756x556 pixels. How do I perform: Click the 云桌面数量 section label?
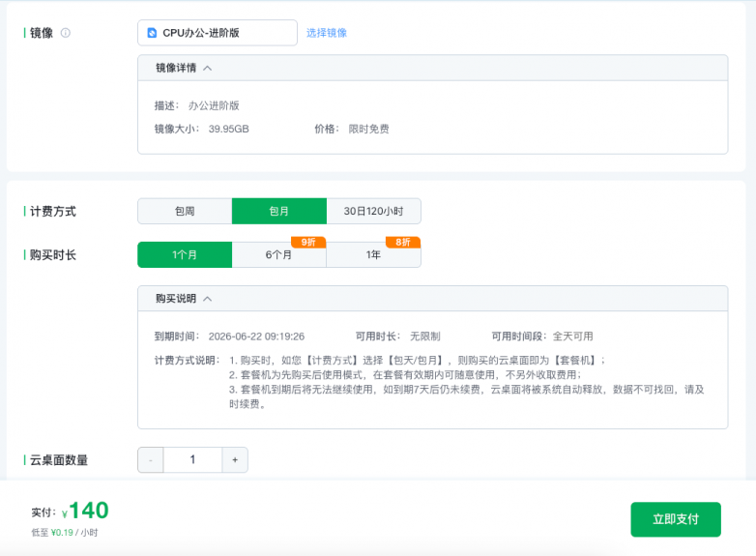(59, 460)
